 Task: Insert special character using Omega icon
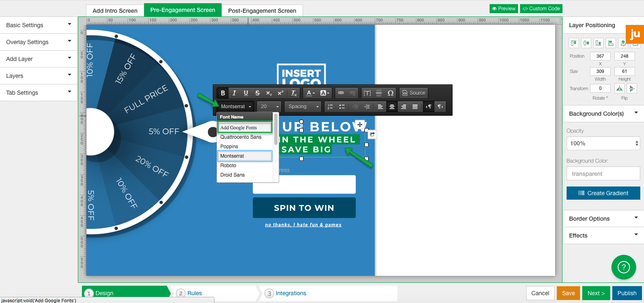390,93
